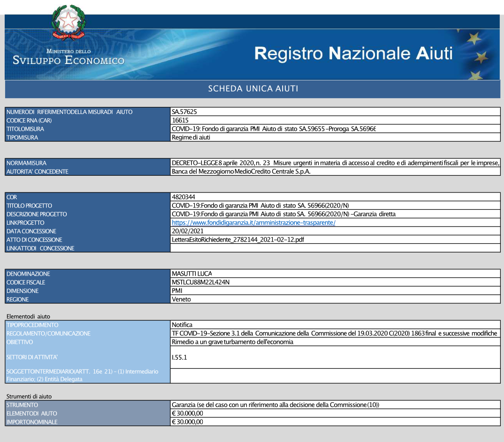The height and width of the screenshot is (442, 504).
Task: Select the sector code 'I.55.1'
Action: (179, 357)
